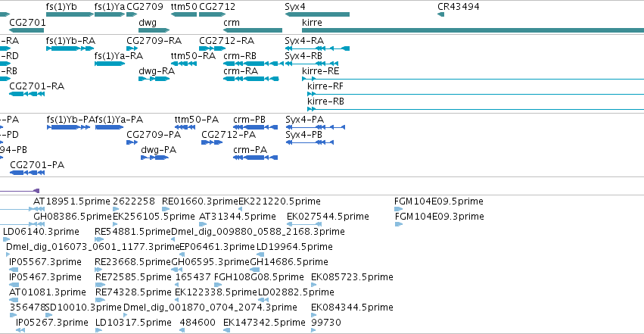Click the purple feature arrowhead
The image size is (644, 334).
tap(36, 191)
